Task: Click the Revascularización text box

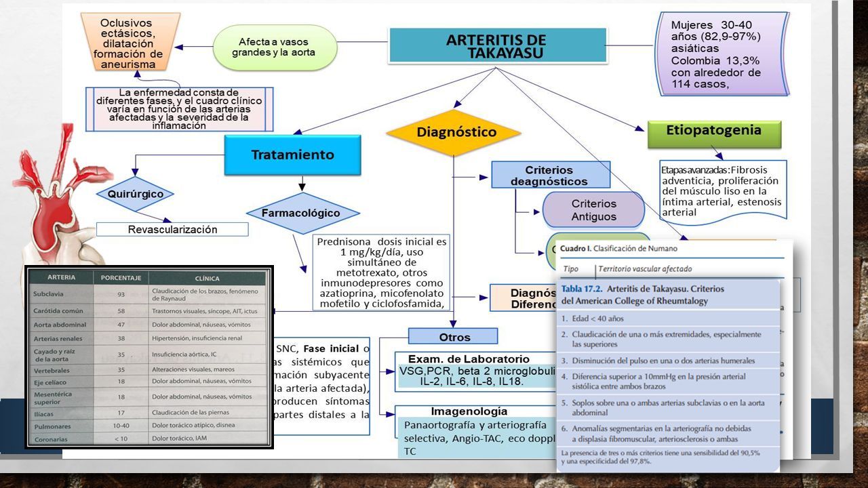Action: coord(172,229)
